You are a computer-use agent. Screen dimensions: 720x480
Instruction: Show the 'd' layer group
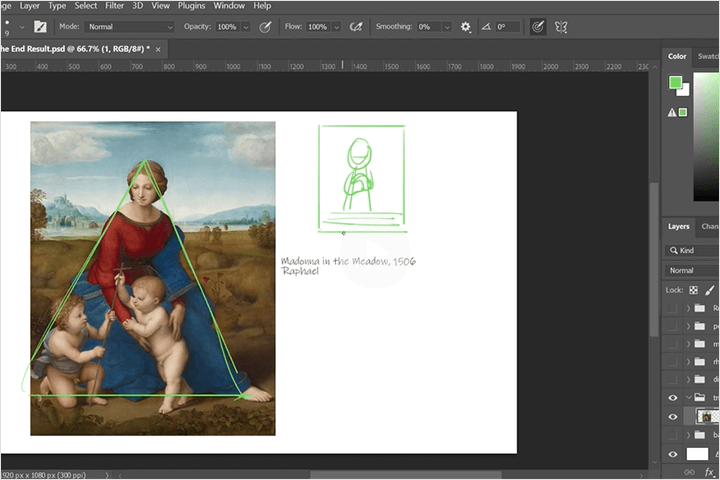pos(672,380)
